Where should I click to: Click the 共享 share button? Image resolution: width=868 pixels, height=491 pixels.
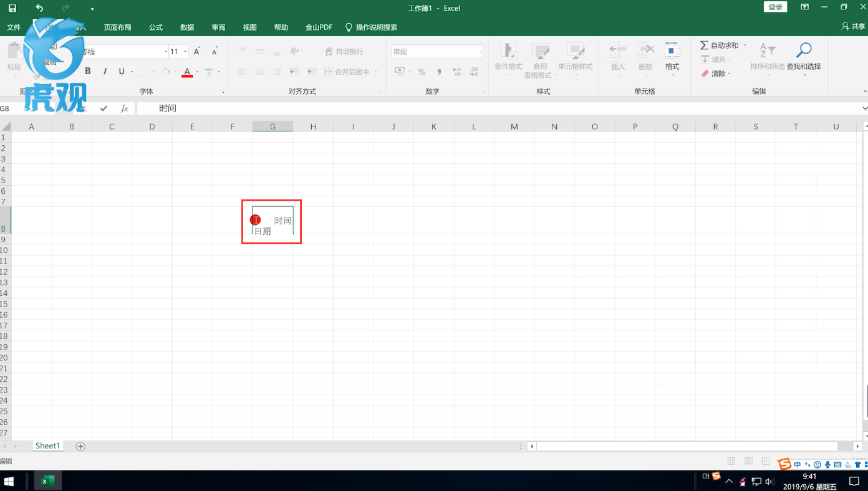pos(854,27)
